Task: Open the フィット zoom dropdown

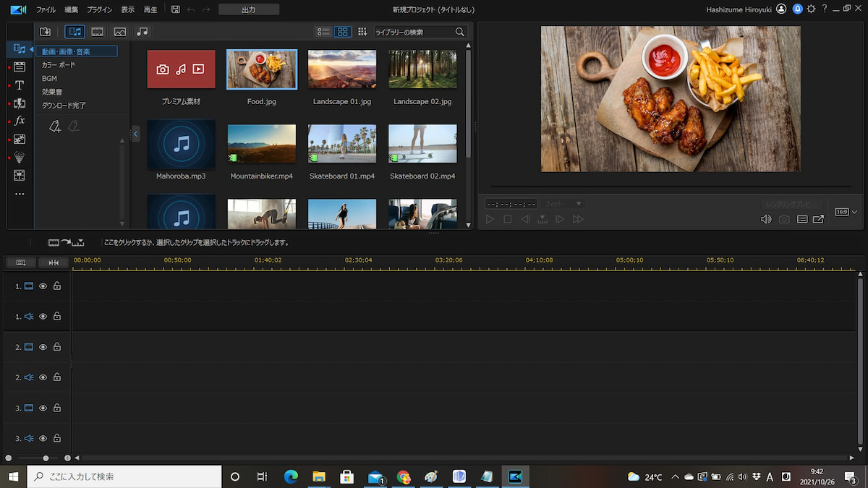Action: [x=563, y=204]
